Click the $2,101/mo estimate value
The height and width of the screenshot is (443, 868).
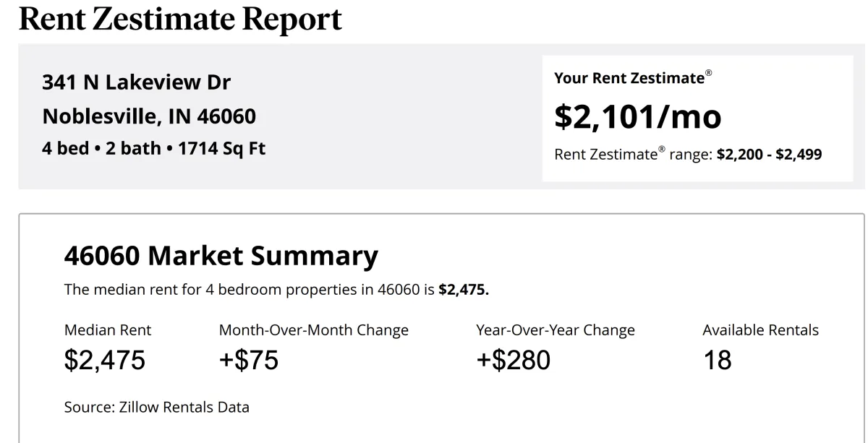(638, 116)
